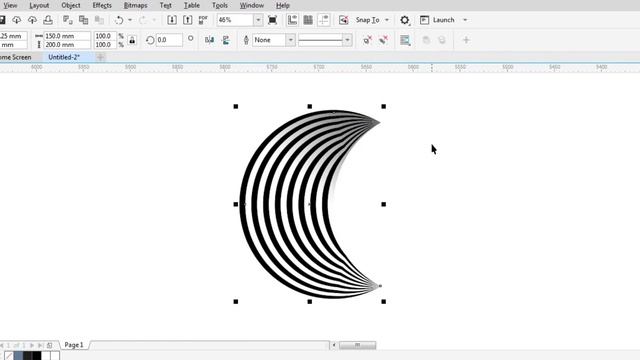Click the outline pen icon
640x360 pixels.
coord(246,40)
